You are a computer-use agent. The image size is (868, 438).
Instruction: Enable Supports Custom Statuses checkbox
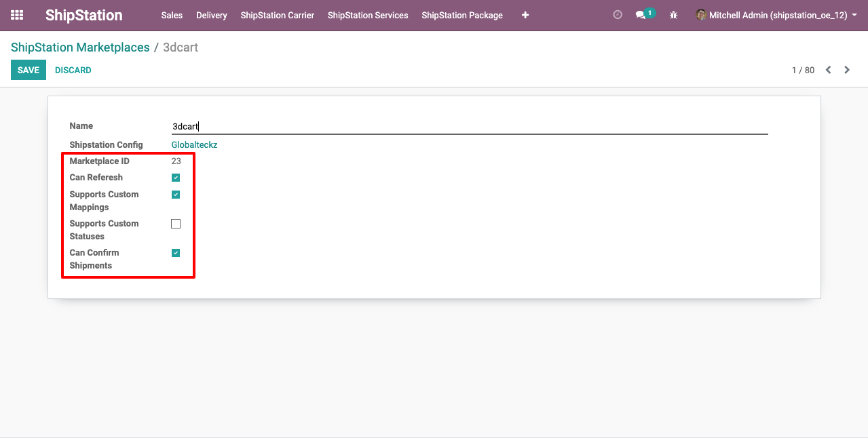click(x=176, y=224)
